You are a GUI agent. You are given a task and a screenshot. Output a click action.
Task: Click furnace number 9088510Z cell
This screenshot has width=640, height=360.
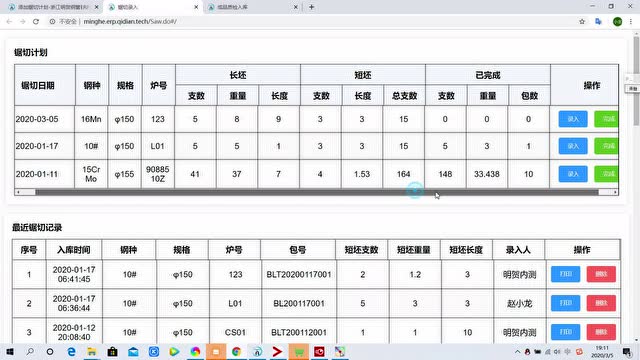158,174
